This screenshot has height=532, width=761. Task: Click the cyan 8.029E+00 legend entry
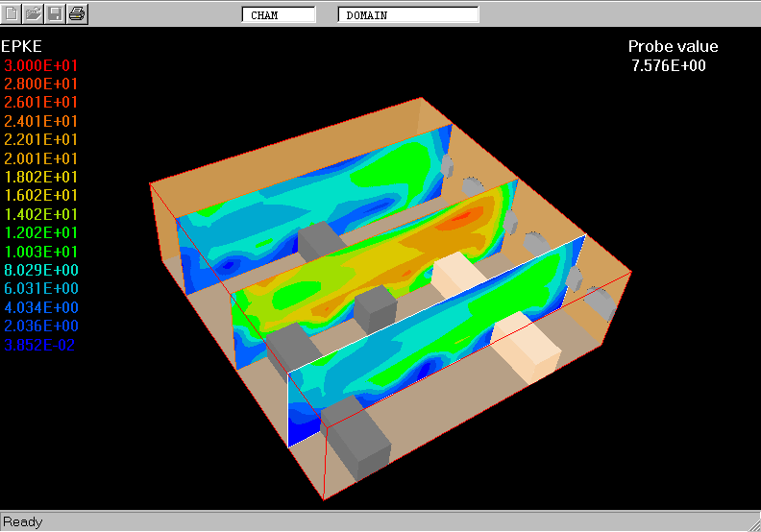[x=41, y=270]
